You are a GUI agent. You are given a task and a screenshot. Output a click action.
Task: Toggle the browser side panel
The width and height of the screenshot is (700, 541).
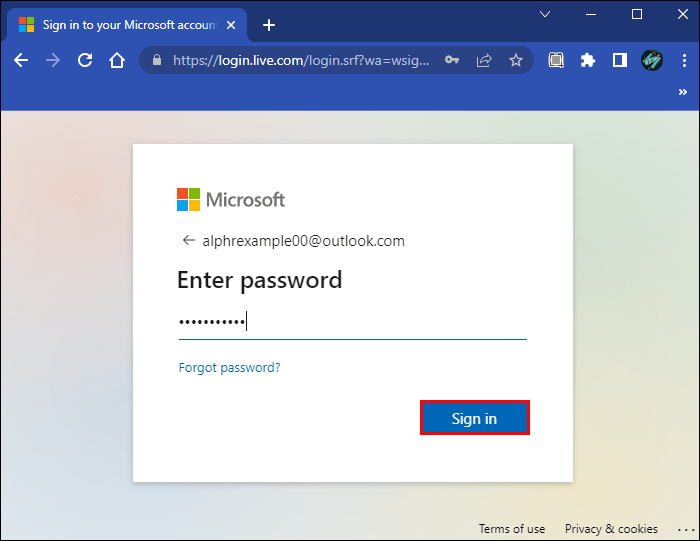620,60
